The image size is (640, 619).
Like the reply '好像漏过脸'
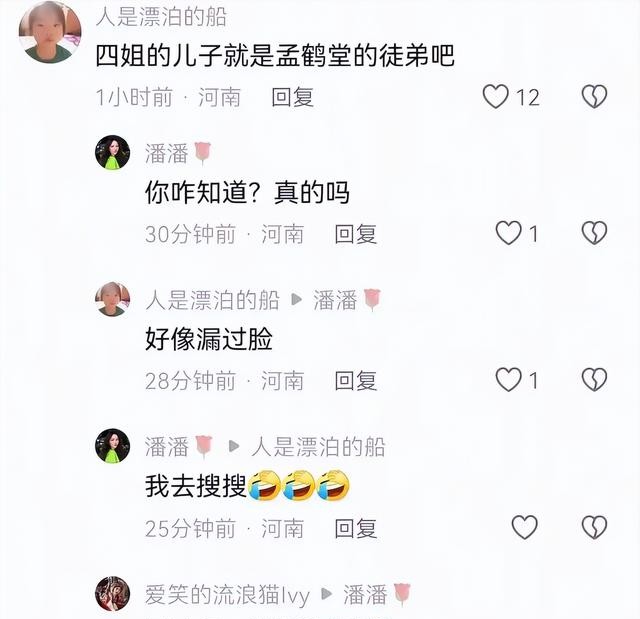(x=509, y=379)
